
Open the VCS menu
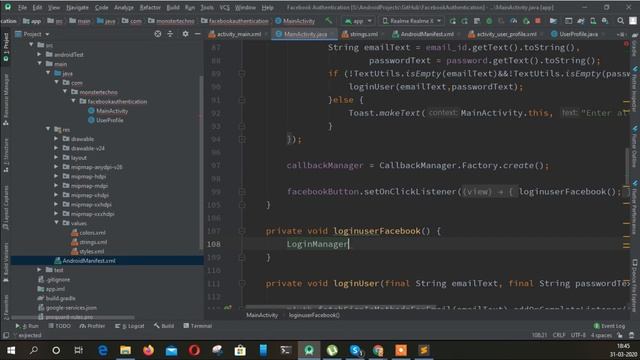tap(224, 7)
